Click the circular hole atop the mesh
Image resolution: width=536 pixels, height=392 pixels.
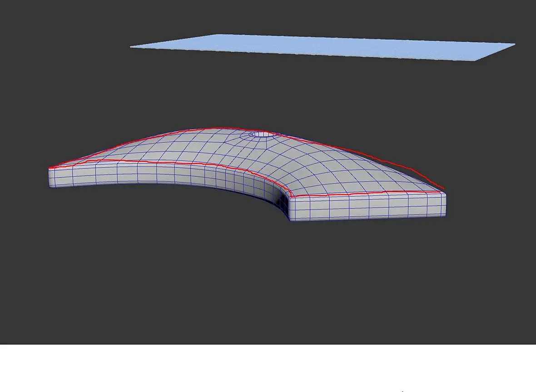pyautogui.click(x=262, y=134)
